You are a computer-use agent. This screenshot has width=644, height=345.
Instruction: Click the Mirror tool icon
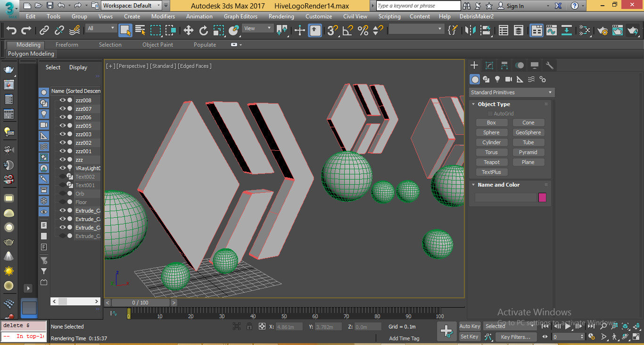tap(471, 31)
